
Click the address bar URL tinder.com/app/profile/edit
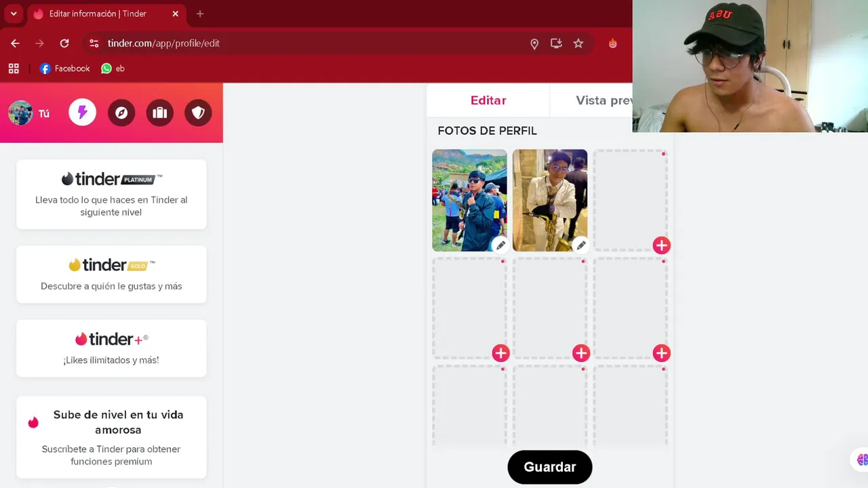(x=163, y=43)
